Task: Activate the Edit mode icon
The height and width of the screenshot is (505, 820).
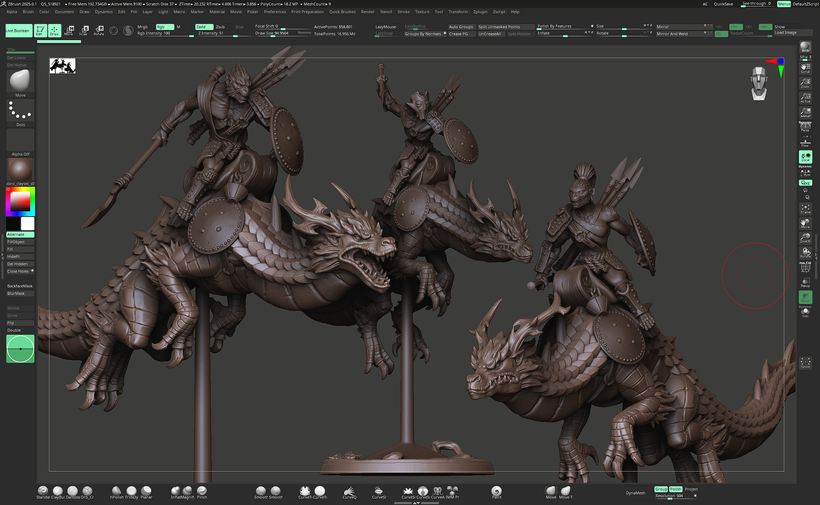Action: [x=41, y=30]
